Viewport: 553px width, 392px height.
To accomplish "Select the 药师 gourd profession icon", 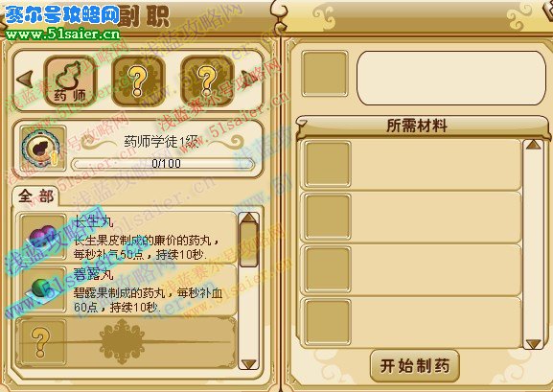I will (70, 81).
